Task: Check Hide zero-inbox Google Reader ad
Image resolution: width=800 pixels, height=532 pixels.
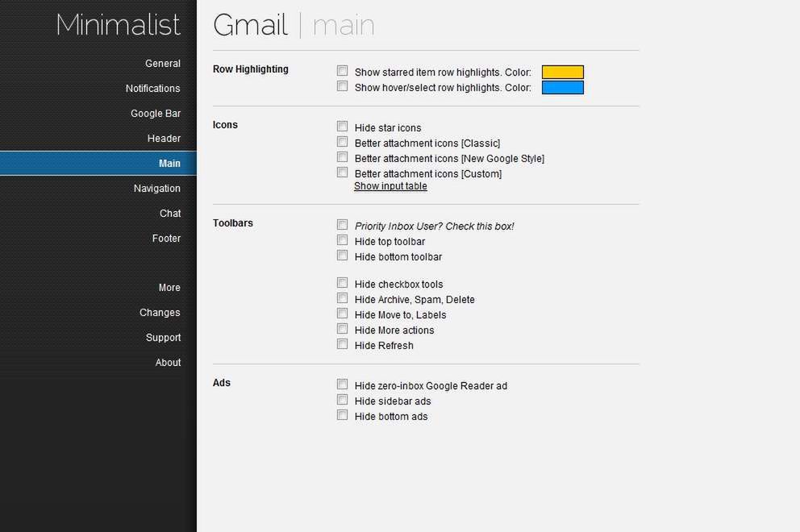Action: click(x=343, y=384)
